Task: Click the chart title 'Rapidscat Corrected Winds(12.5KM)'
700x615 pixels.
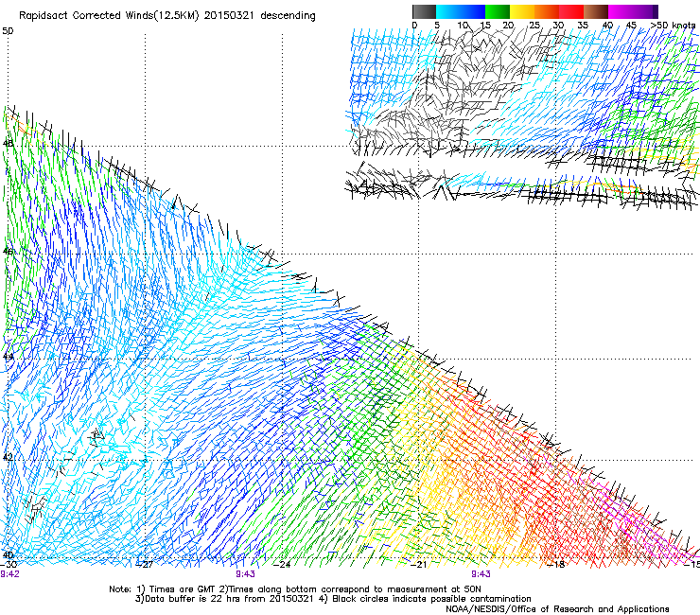Action: click(109, 16)
